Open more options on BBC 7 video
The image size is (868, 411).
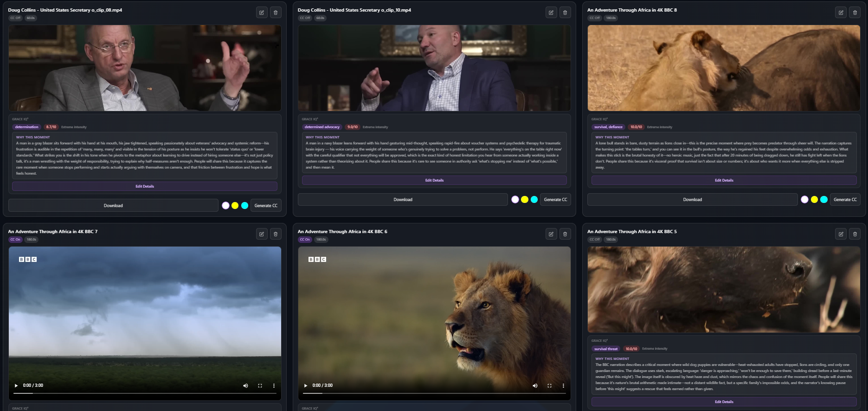[x=274, y=385]
